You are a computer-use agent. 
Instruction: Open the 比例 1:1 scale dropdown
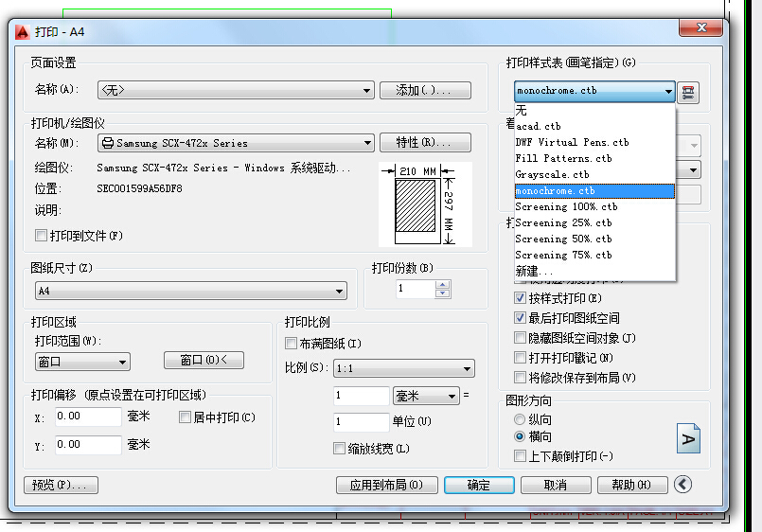point(404,368)
